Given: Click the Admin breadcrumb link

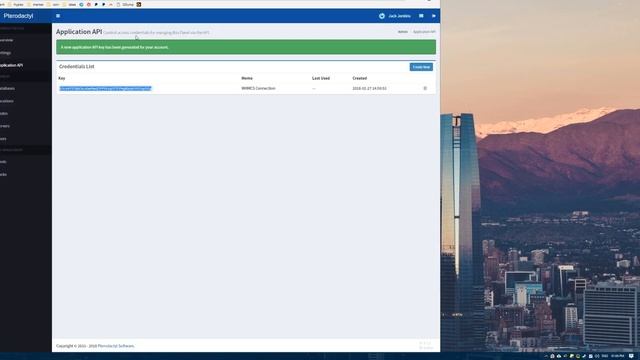Looking at the screenshot, I should [x=403, y=32].
